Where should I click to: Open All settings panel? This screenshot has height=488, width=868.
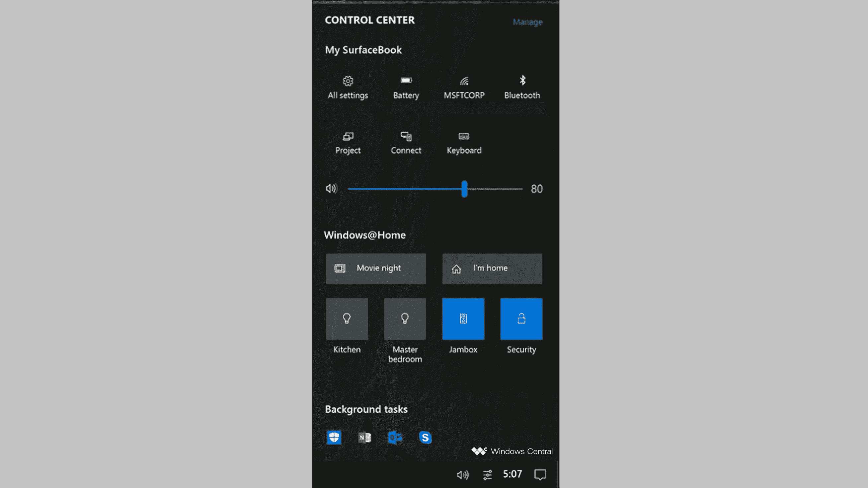click(x=348, y=86)
